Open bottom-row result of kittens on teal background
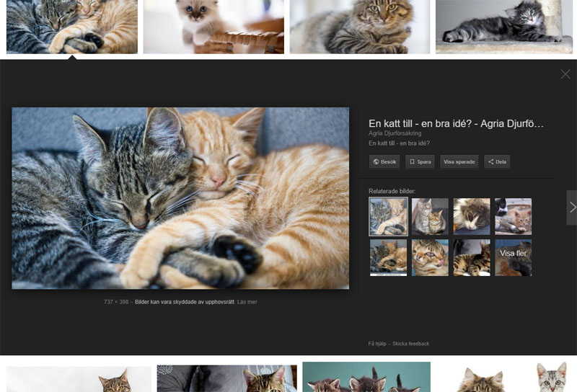The width and height of the screenshot is (577, 392). coord(366,377)
